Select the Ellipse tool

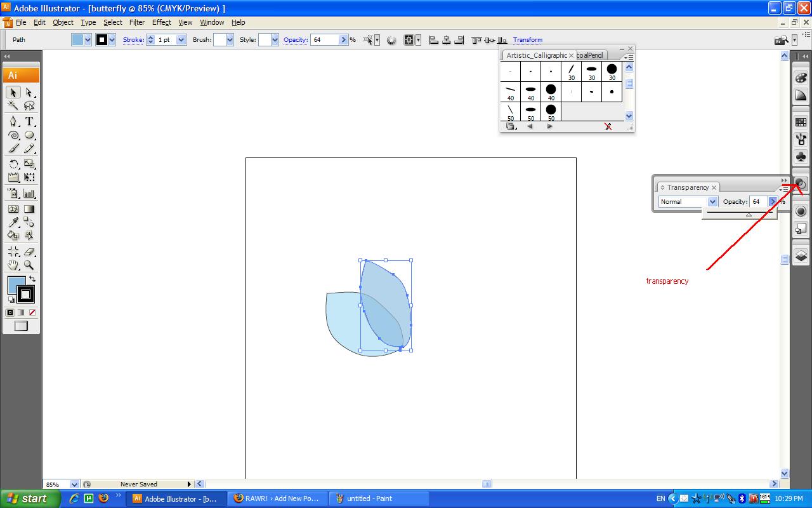[x=29, y=135]
